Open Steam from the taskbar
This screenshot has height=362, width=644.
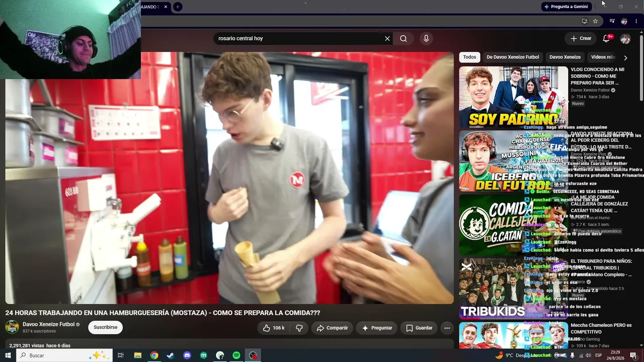click(x=171, y=355)
